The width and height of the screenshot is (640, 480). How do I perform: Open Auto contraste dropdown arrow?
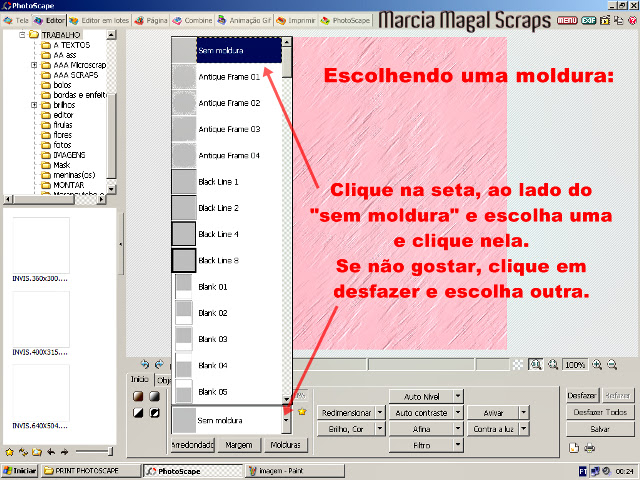coord(458,412)
